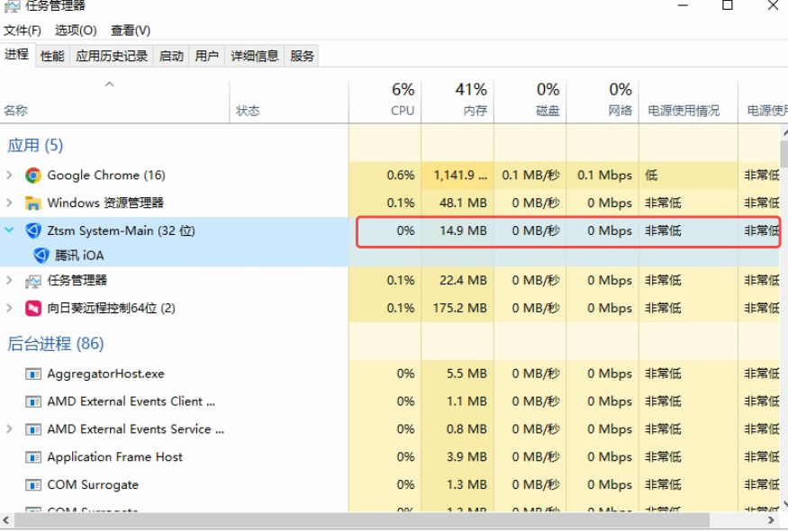Click the horizontal scrollbar thumb
Image resolution: width=788 pixels, height=532 pixels.
[x=362, y=520]
